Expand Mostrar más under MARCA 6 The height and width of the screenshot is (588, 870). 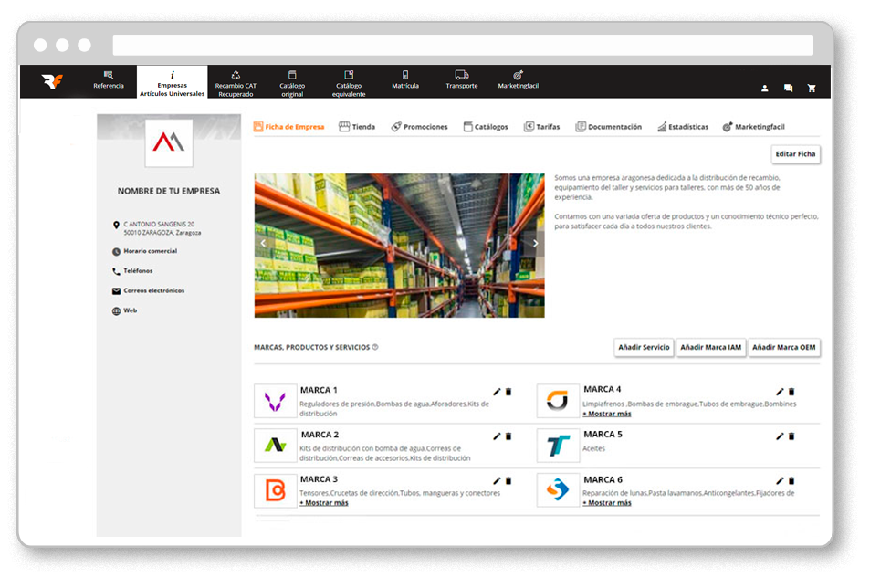[606, 503]
